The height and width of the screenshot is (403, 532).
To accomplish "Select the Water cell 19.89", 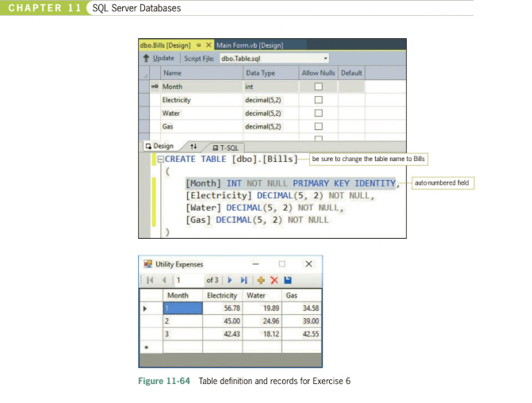I will (x=262, y=309).
